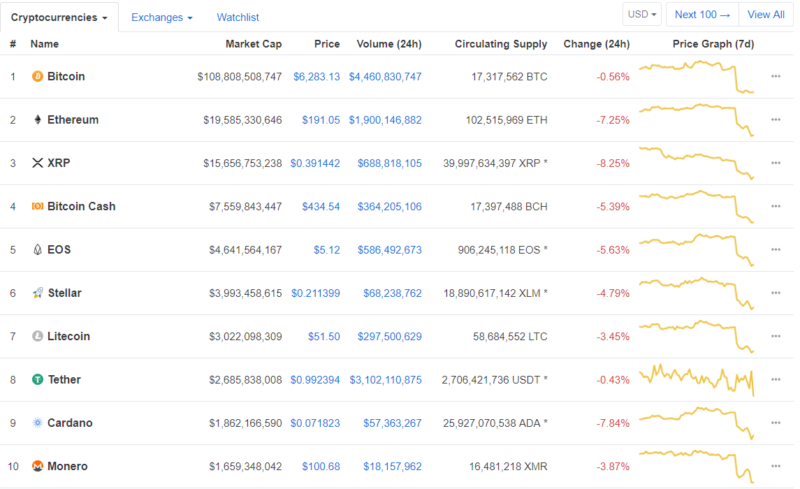Image resolution: width=800 pixels, height=489 pixels.
Task: Click the Tether logo icon
Action: click(x=38, y=380)
